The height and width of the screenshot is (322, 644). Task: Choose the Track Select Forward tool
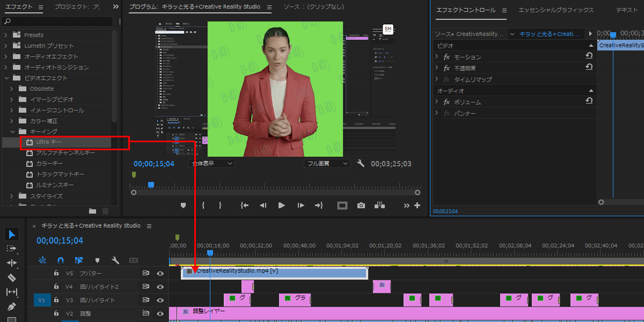pyautogui.click(x=12, y=248)
